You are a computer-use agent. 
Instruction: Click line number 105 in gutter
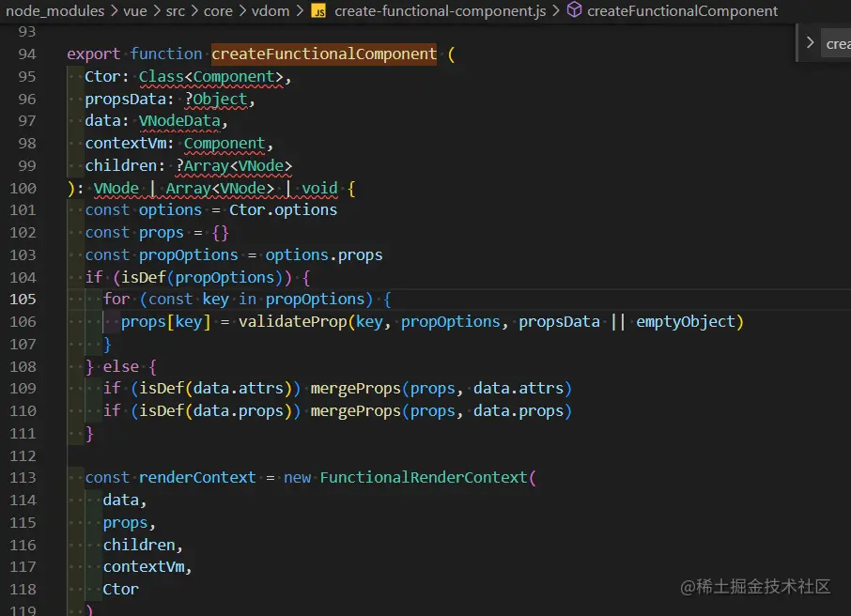pyautogui.click(x=23, y=299)
